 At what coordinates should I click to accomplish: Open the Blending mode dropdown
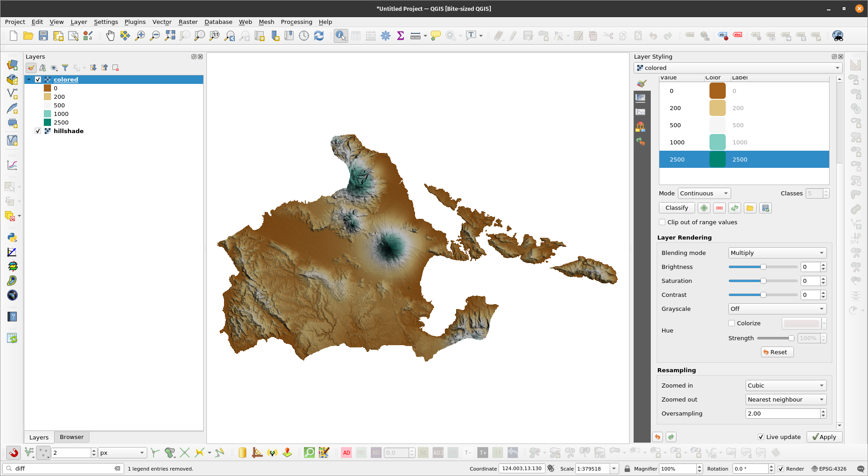point(777,253)
